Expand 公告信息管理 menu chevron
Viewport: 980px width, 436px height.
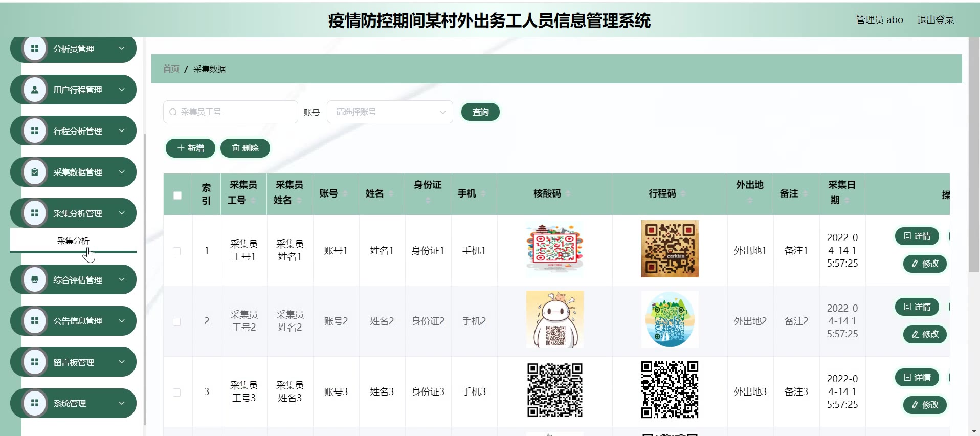point(122,320)
